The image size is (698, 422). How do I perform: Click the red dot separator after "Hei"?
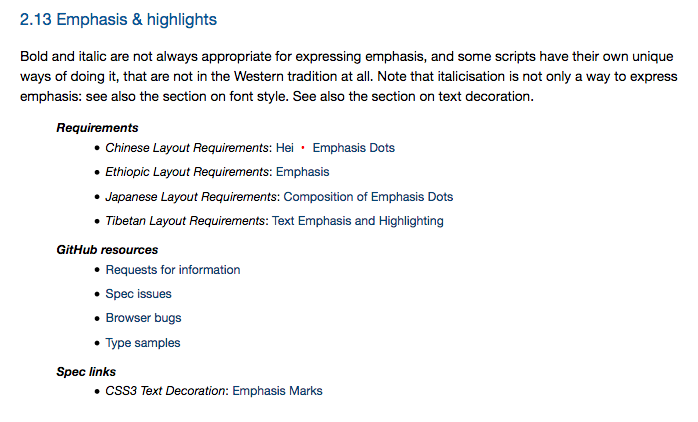tap(303, 147)
